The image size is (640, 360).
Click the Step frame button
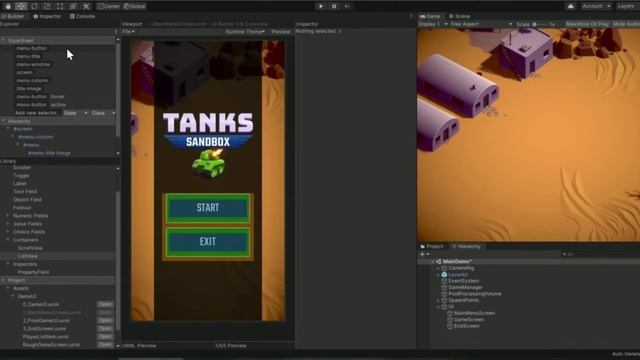click(x=347, y=6)
